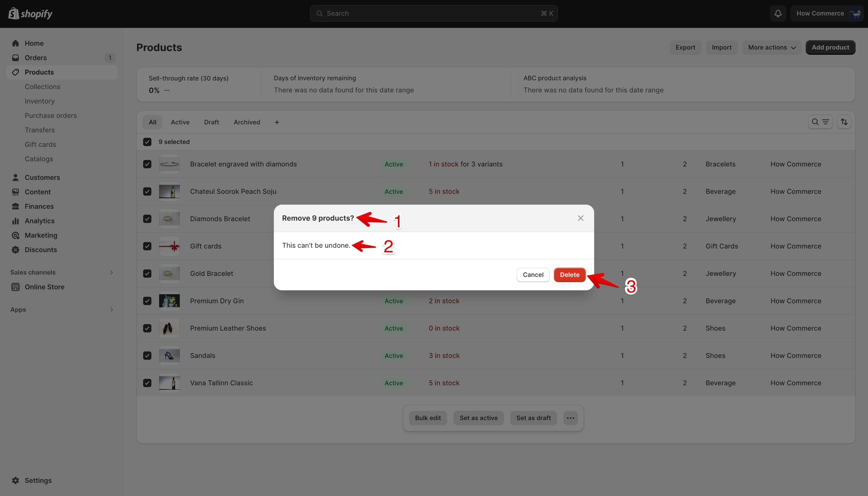The height and width of the screenshot is (496, 868).
Task: Uncheck Gift cards product checkbox
Action: click(147, 246)
